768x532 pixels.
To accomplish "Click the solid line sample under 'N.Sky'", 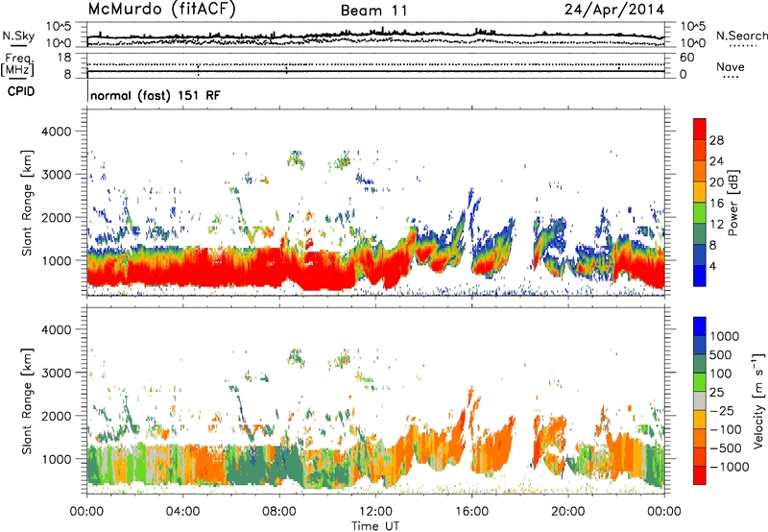I will coord(18,45).
